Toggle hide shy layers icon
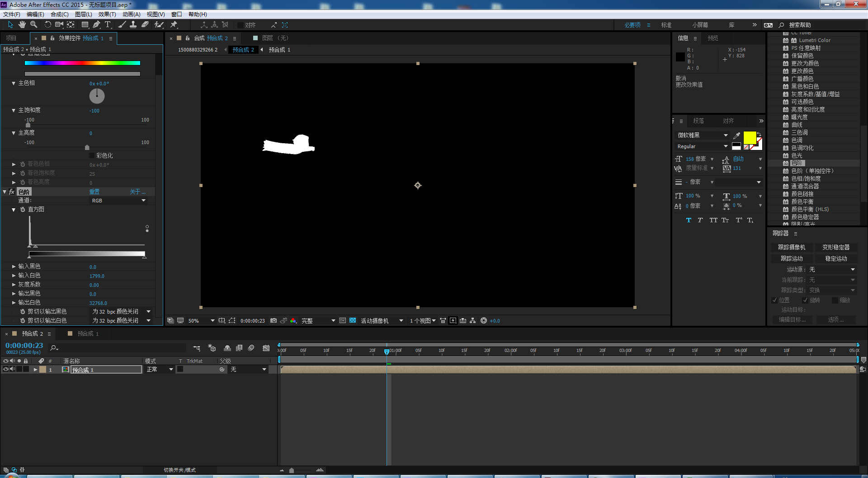868x478 pixels. click(x=227, y=348)
